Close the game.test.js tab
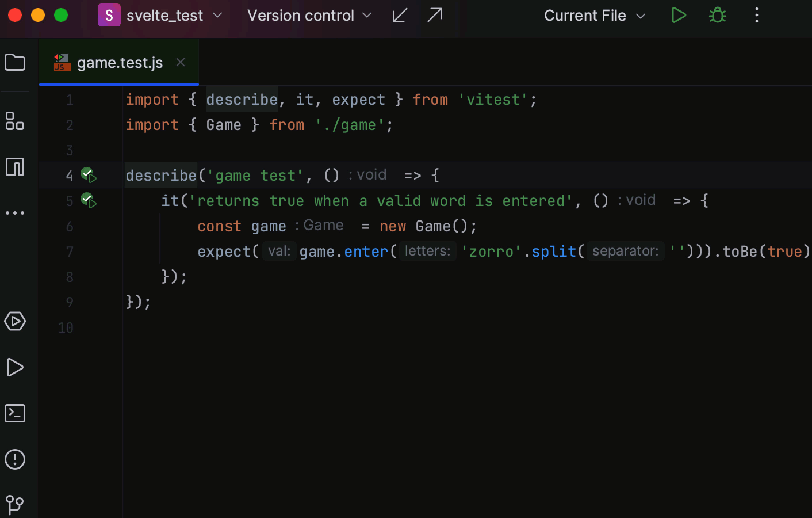 pos(180,62)
